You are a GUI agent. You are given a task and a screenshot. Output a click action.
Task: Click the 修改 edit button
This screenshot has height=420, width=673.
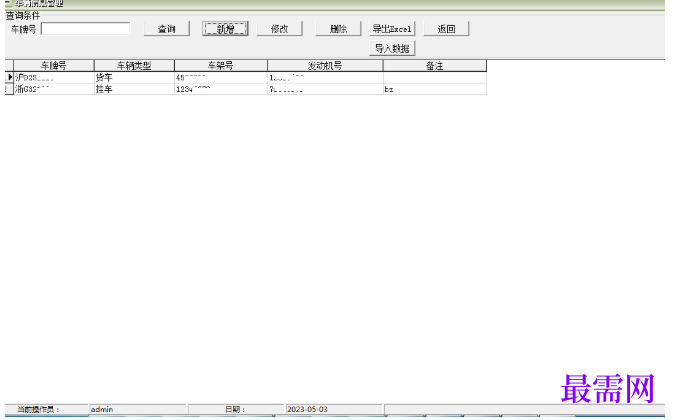coord(279,29)
